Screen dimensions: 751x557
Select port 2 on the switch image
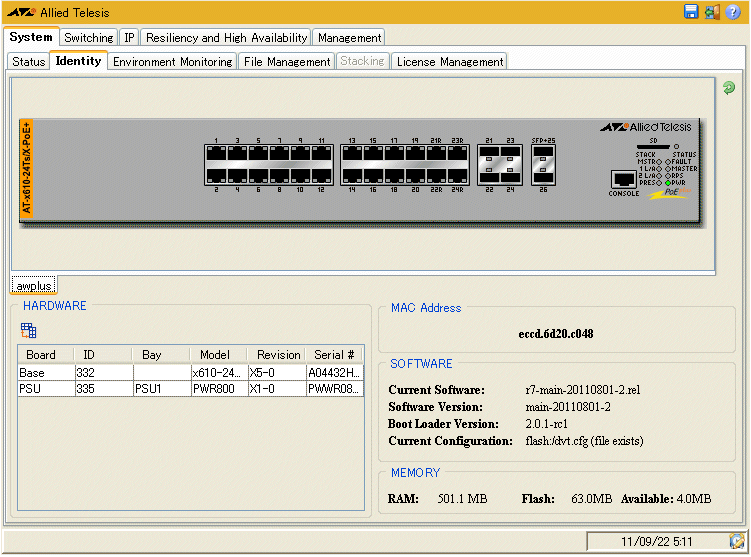click(216, 176)
